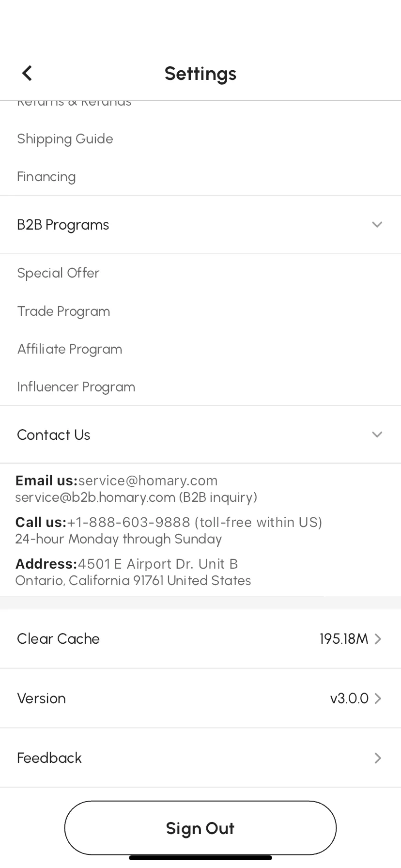Tap the 195.18M cache size value
The image size is (401, 868).
click(x=344, y=639)
